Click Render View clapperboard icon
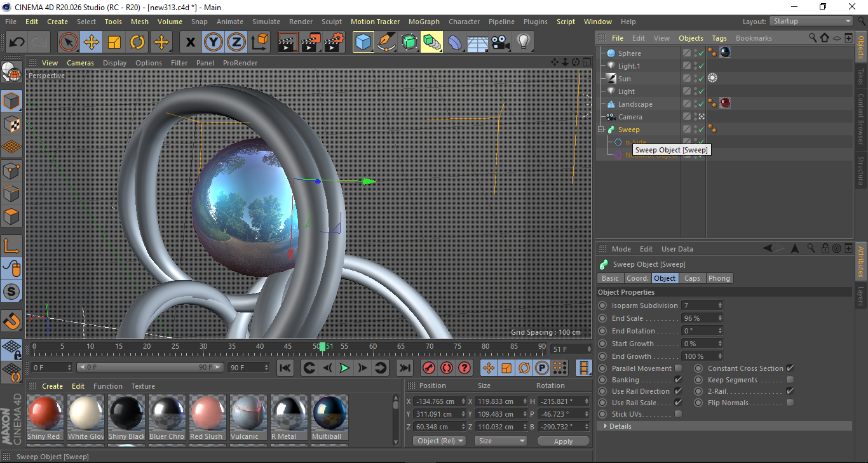The image size is (868, 463). 288,43
